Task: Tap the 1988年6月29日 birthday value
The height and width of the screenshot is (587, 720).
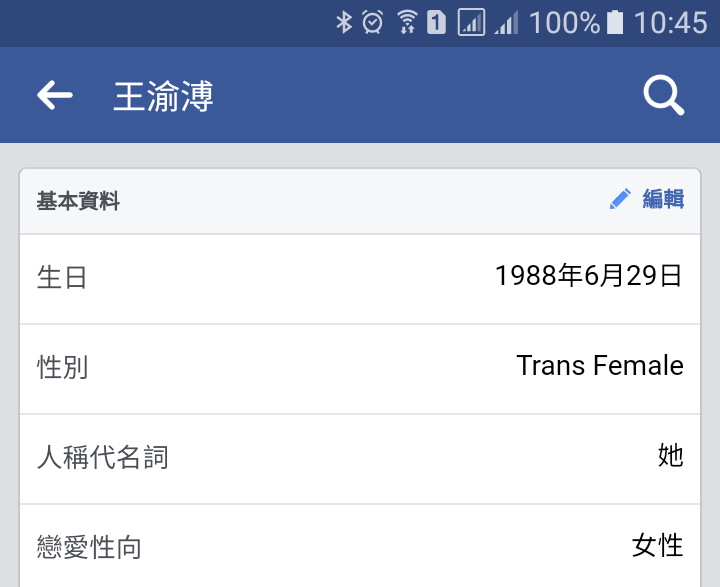Action: pos(589,276)
